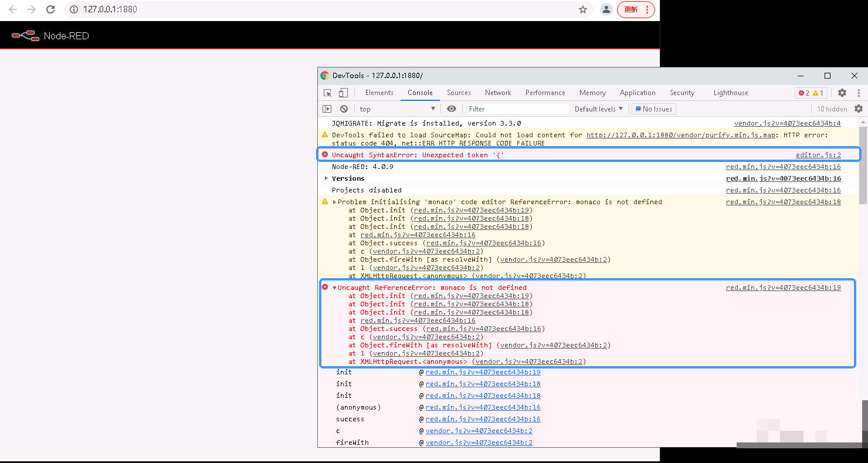Reload the Node-RED page
Screen dimensions: 868x463
point(50,9)
